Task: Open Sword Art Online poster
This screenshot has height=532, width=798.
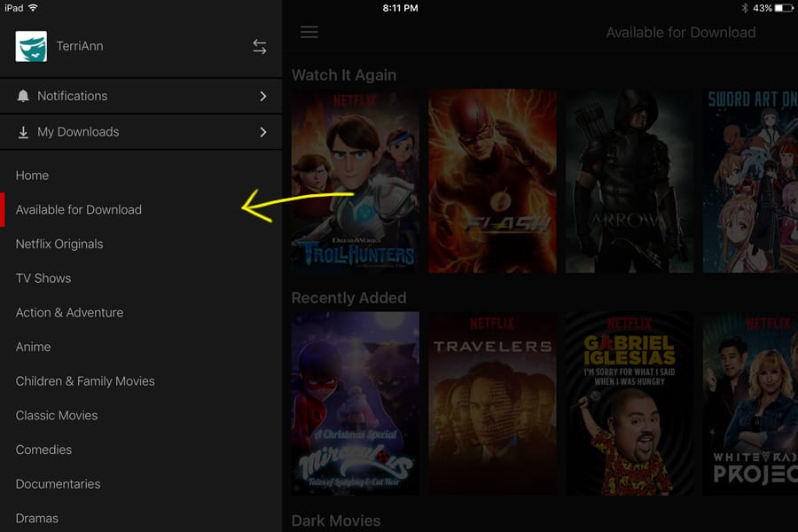Action: coord(750,181)
